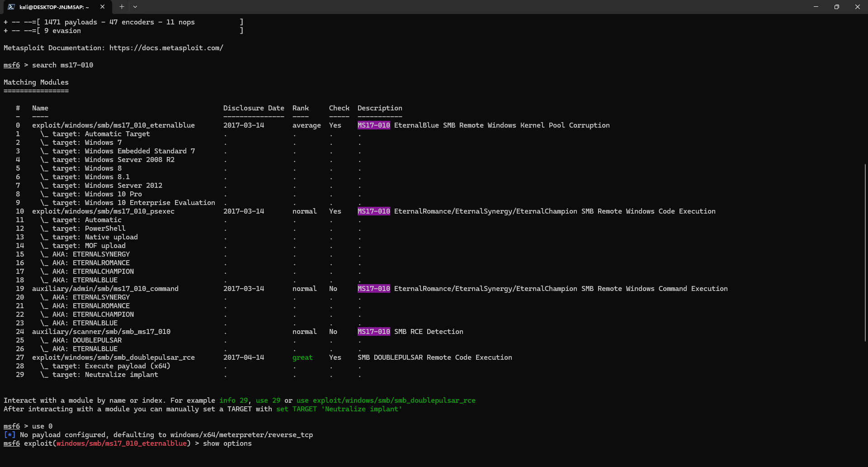
Task: Click 'SMB DOUBLEPULSAR Remote Code Execution' description
Action: click(435, 357)
